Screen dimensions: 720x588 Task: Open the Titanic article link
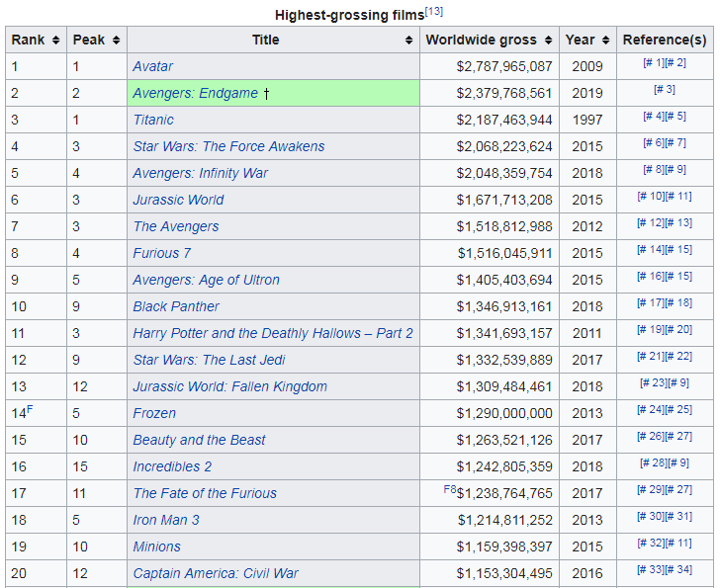click(x=153, y=120)
